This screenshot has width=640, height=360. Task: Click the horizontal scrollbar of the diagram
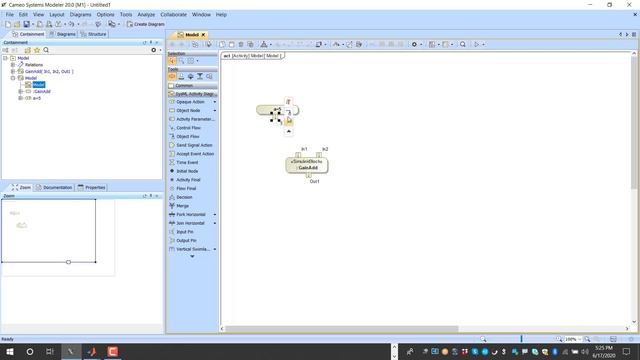(x=342, y=329)
